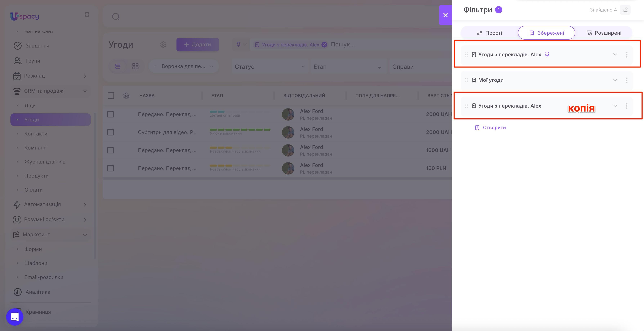Viewport: 644px width, 331px height.
Task: Pin the sidebar with the pin icon
Action: pos(87,15)
